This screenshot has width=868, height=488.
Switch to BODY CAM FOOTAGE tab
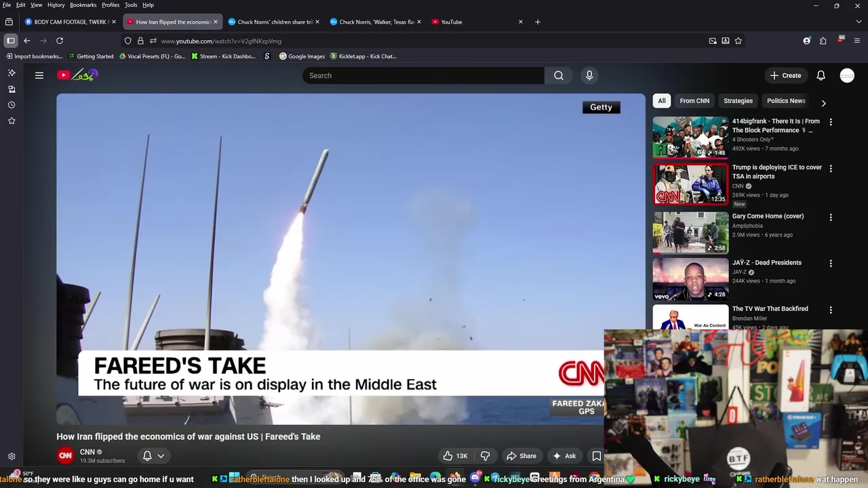(x=71, y=22)
